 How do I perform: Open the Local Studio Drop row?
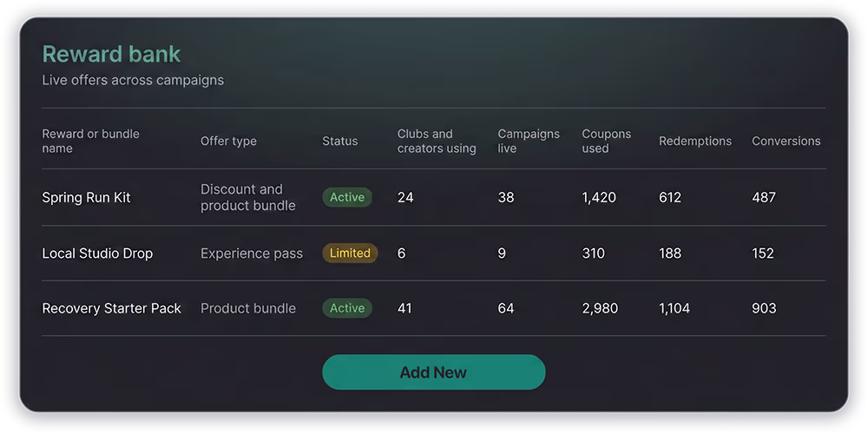97,253
